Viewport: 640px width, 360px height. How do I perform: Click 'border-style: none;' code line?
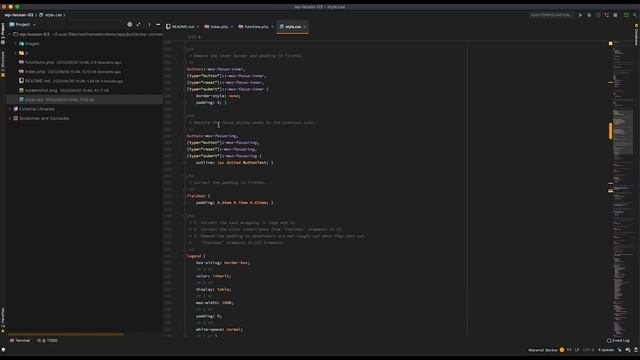tap(218, 96)
